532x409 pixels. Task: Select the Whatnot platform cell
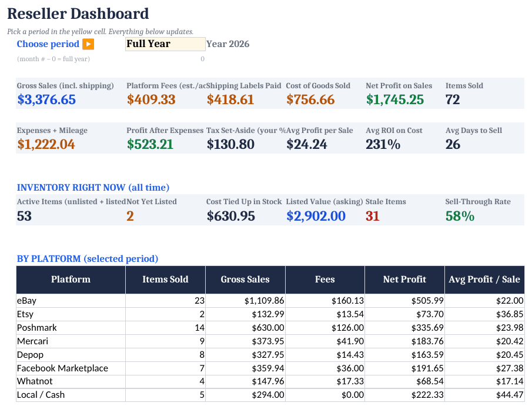click(x=71, y=381)
